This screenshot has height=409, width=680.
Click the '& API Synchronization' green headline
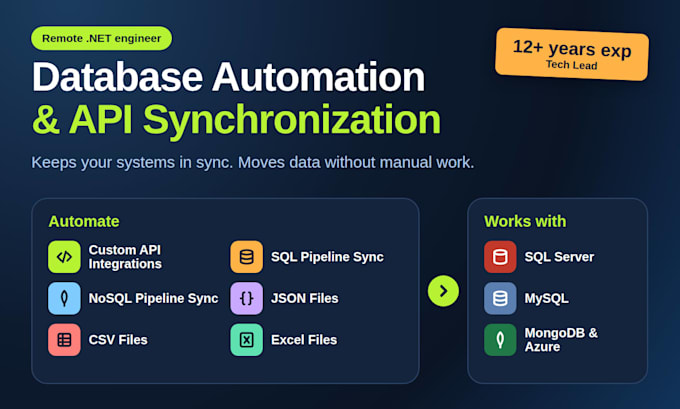click(236, 119)
